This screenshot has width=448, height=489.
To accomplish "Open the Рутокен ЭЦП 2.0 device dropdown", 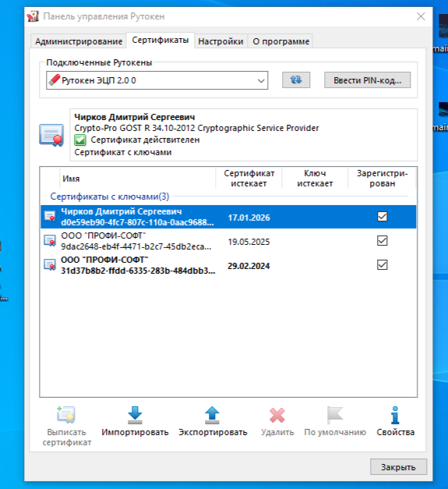I will point(157,80).
